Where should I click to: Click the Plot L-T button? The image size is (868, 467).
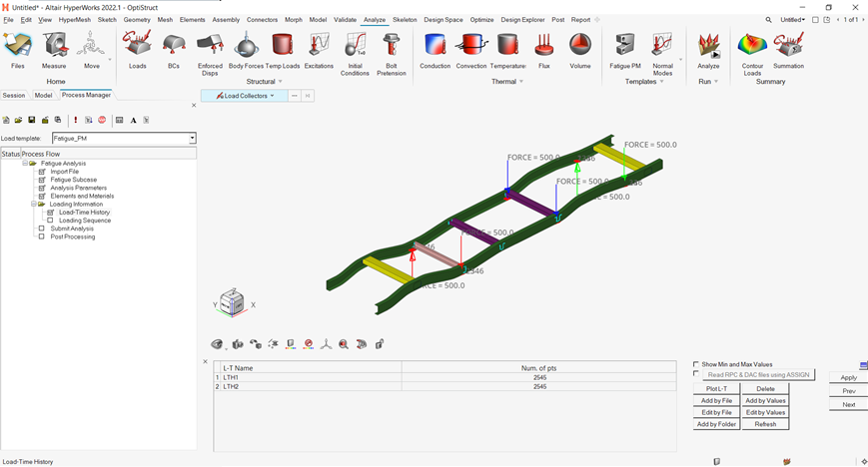tap(717, 388)
